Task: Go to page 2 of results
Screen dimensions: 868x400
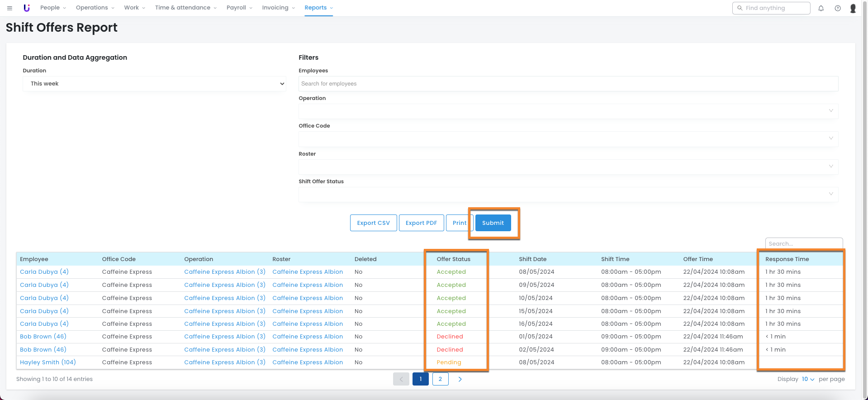Action: (440, 379)
